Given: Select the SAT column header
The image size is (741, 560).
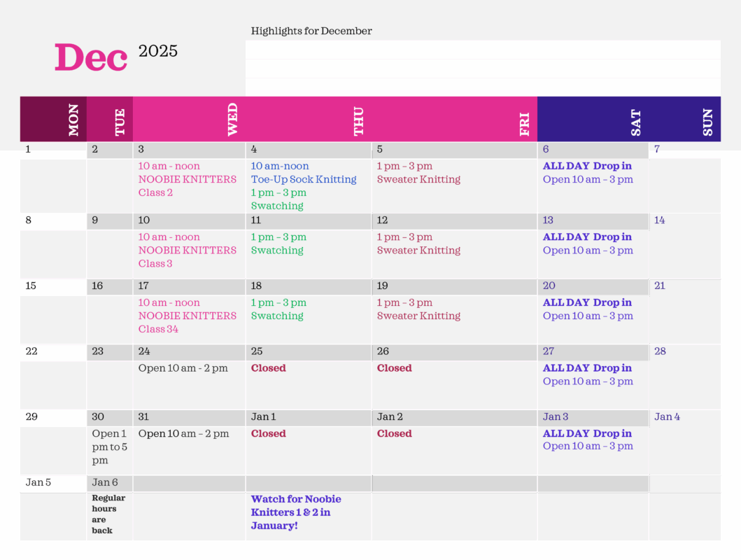Looking at the screenshot, I should (635, 122).
